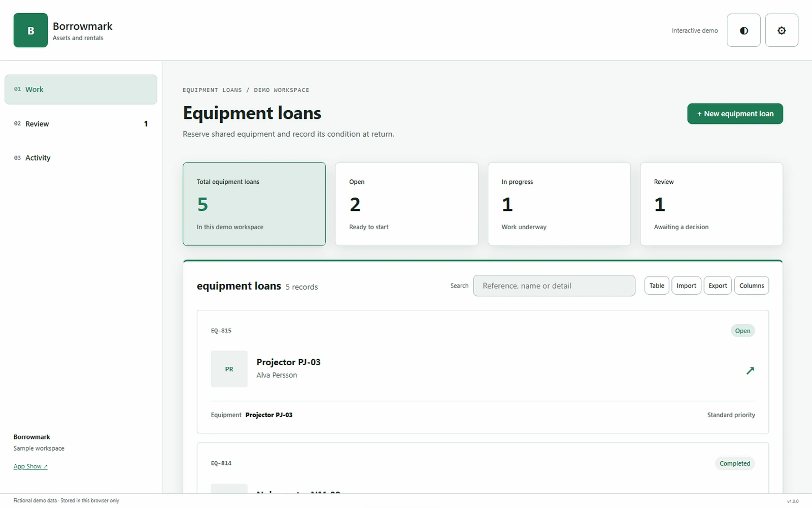Click the 5 records count text
812x508 pixels.
pos(301,287)
